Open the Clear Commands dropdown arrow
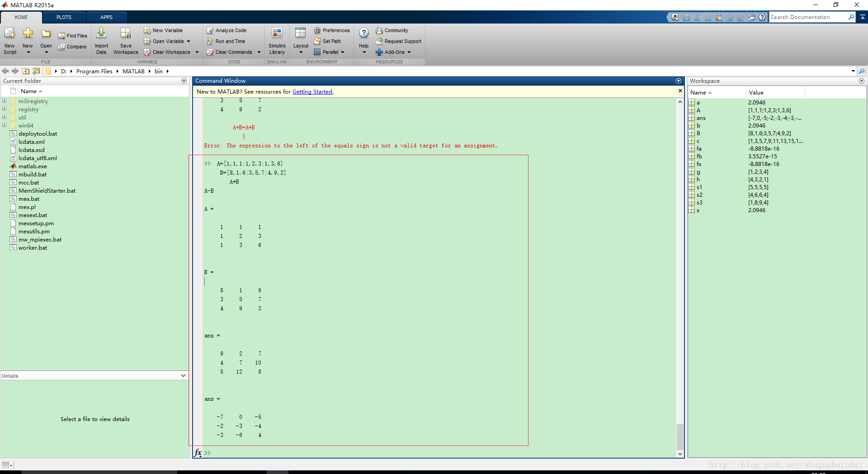The height and width of the screenshot is (474, 868). tap(259, 52)
